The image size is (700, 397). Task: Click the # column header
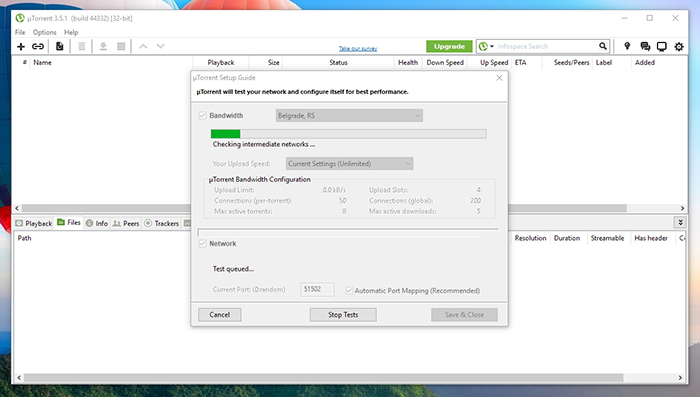[x=25, y=63]
